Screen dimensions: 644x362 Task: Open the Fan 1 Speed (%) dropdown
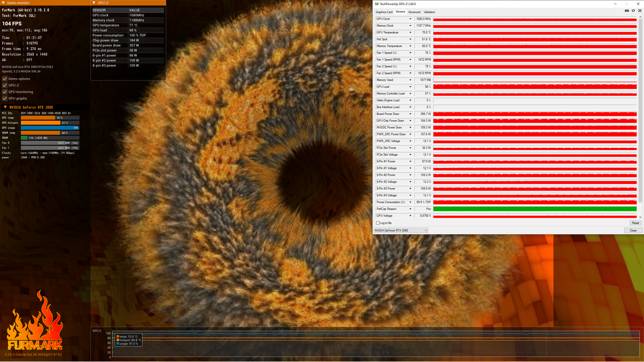click(410, 53)
